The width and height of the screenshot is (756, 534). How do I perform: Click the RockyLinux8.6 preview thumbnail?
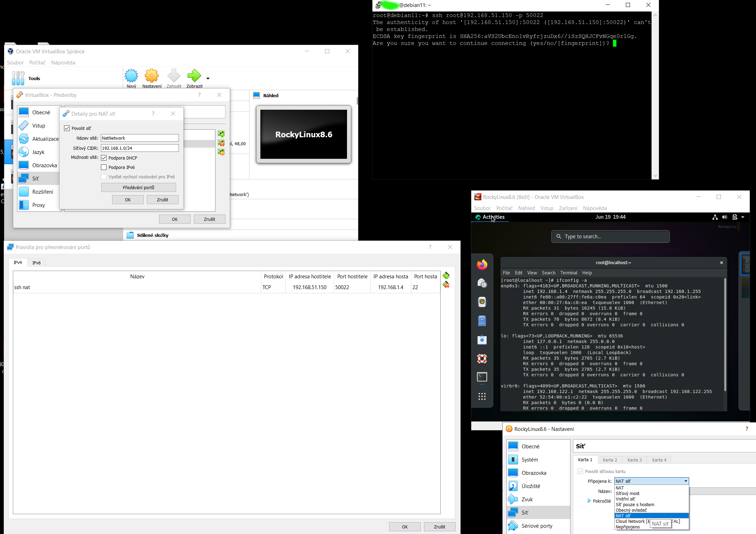coord(304,134)
